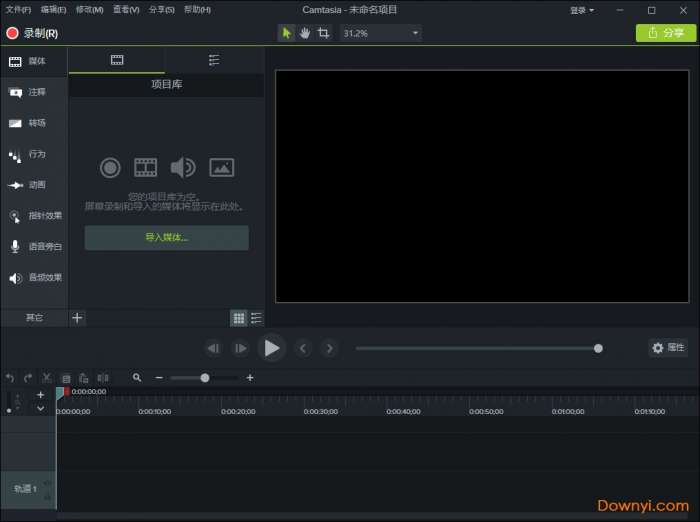This screenshot has width=700, height=522.
Task: Switch media bin to thumbnail grid view
Action: (239, 318)
